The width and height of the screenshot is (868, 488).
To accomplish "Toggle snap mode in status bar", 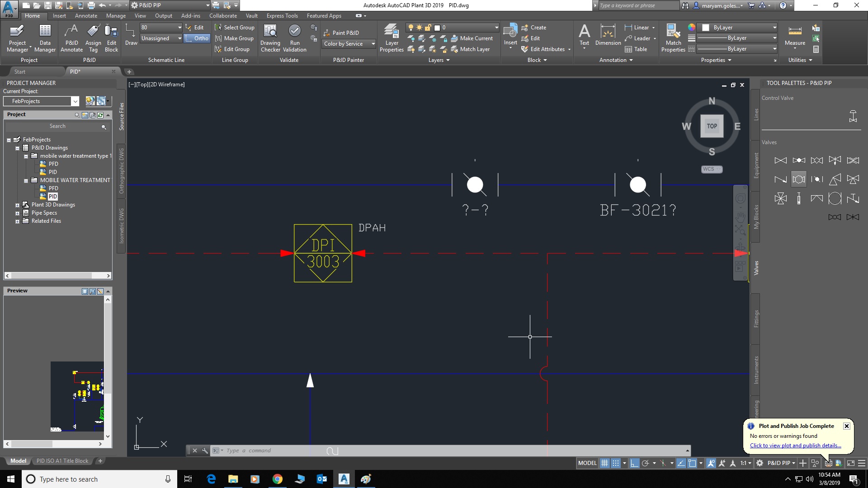I will tap(616, 463).
